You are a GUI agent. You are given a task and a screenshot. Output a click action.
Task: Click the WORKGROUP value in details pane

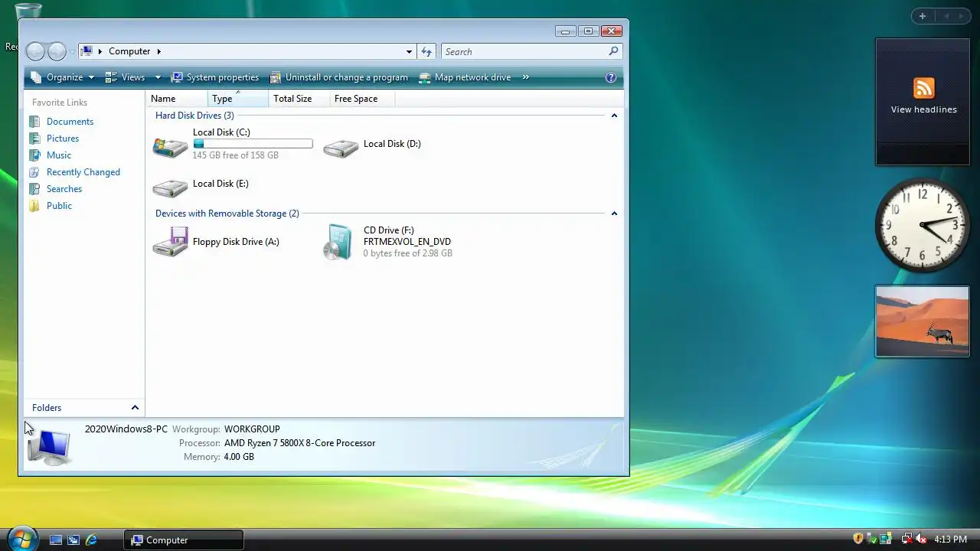pos(252,429)
